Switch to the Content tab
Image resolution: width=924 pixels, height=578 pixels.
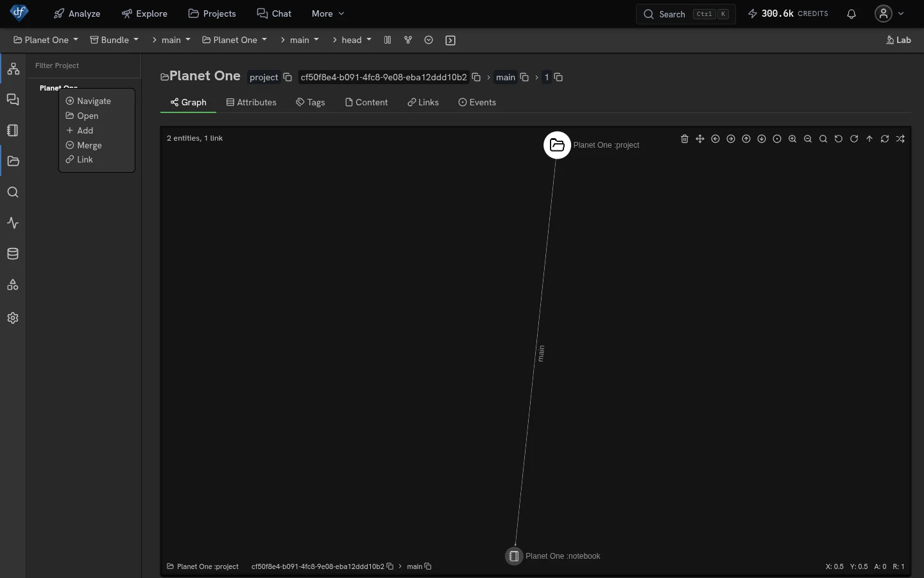pyautogui.click(x=366, y=102)
